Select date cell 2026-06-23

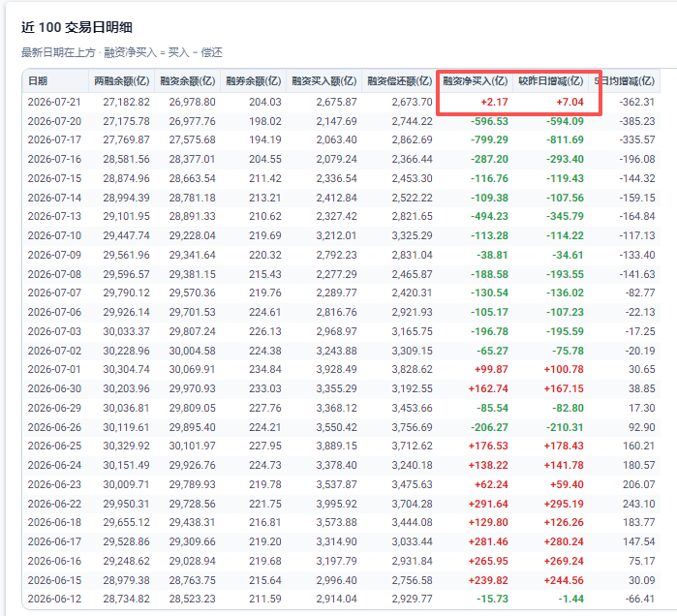tap(54, 485)
